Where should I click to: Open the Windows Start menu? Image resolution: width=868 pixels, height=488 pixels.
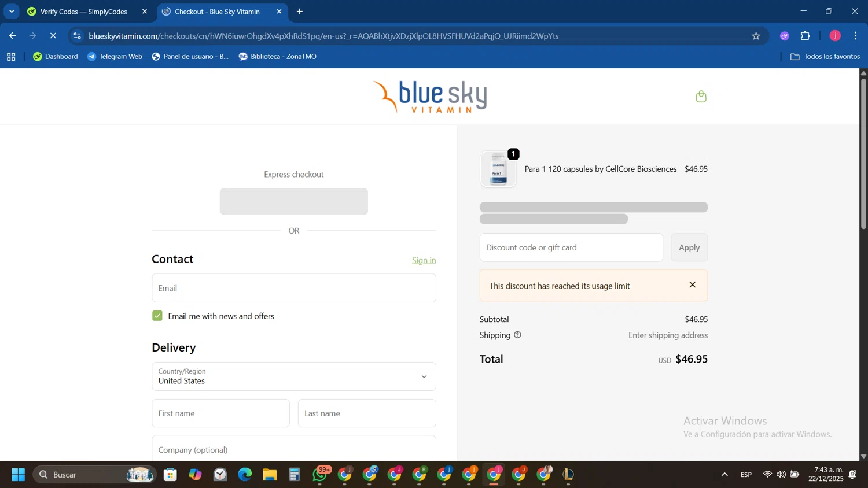(18, 475)
